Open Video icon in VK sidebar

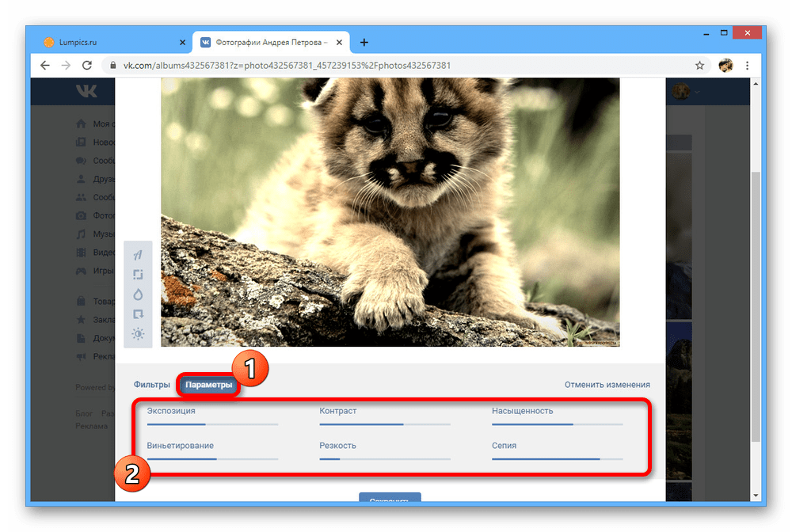[81, 253]
